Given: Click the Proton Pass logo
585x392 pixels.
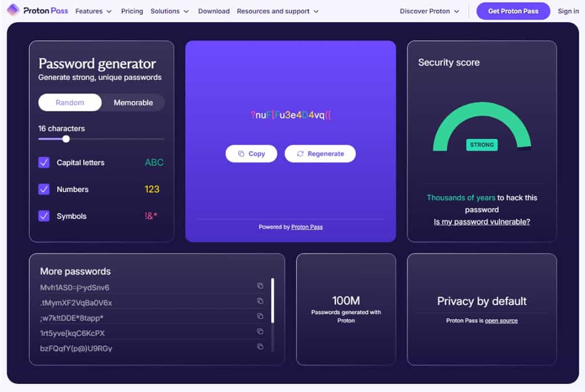Looking at the screenshot, I should click(37, 10).
